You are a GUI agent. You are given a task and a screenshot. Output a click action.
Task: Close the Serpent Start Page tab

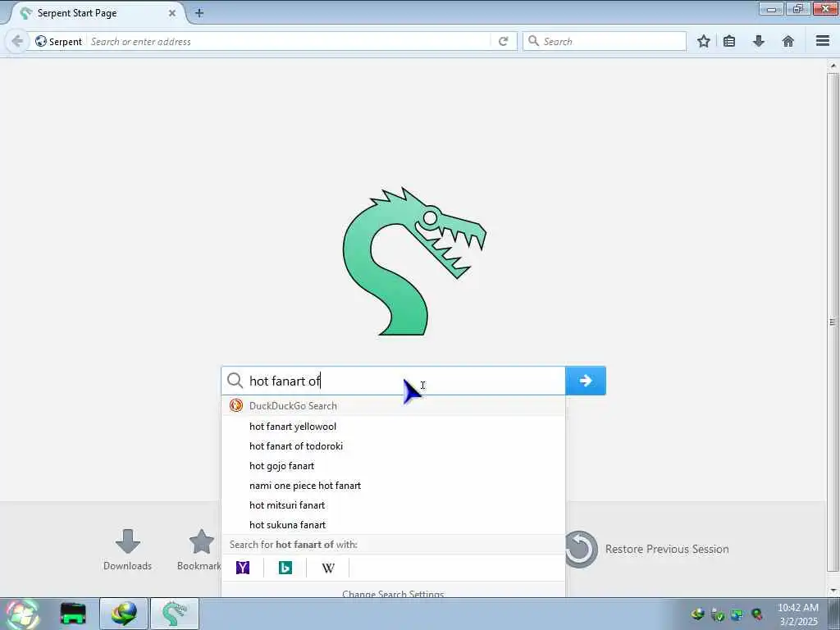[x=172, y=13]
